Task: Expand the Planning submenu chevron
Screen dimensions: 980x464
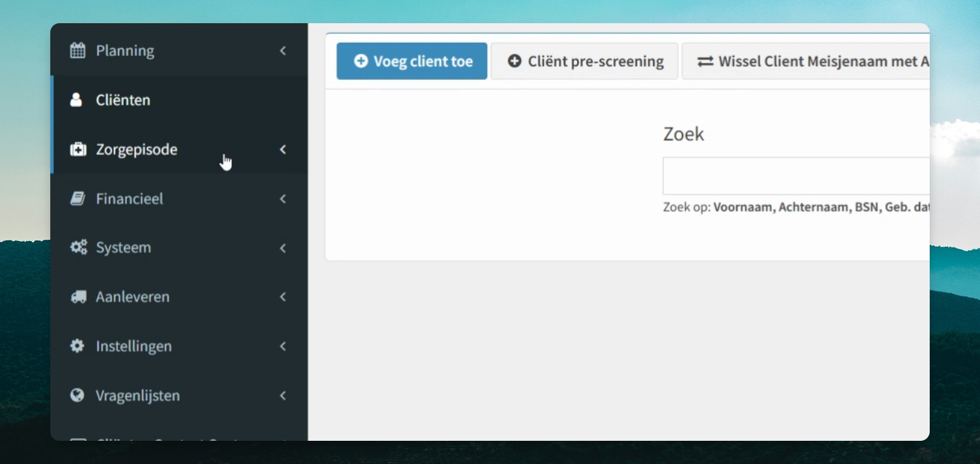Action: [282, 50]
